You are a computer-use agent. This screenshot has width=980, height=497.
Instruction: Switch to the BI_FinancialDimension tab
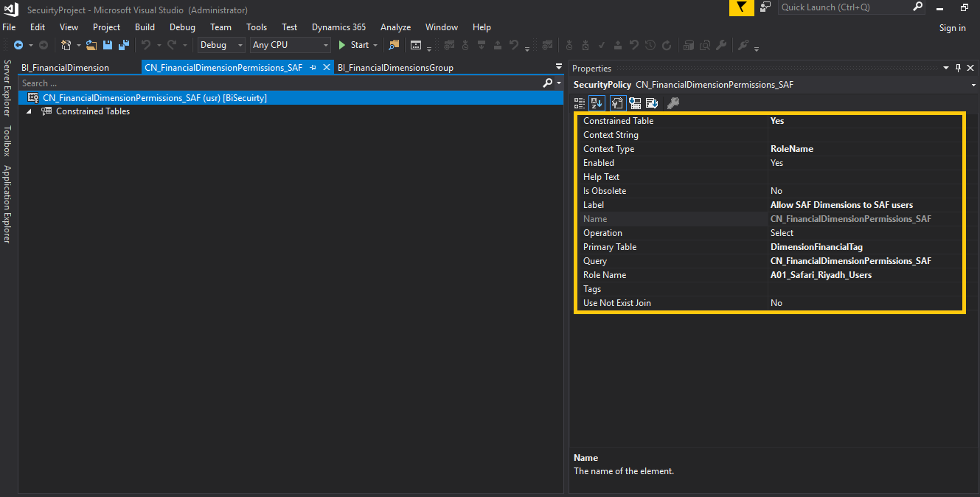(x=65, y=67)
